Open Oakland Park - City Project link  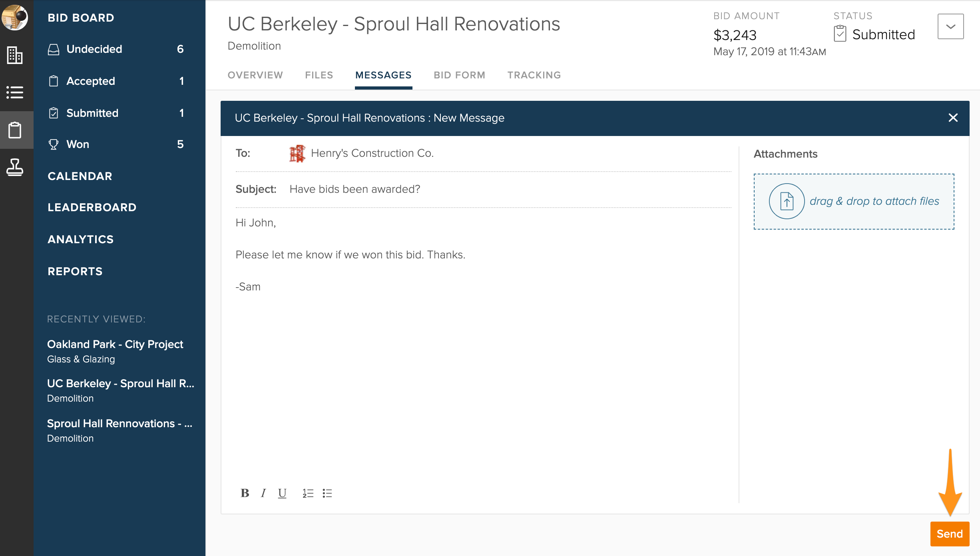click(115, 344)
